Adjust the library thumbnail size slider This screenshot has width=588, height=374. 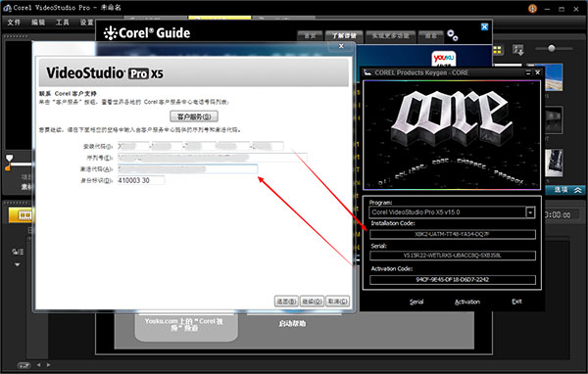click(551, 48)
